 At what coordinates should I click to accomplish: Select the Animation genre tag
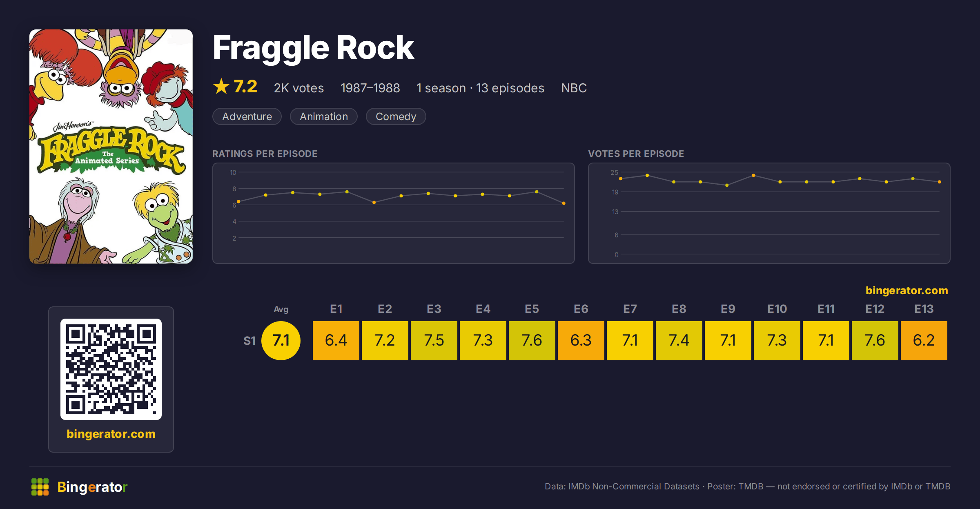click(x=324, y=116)
